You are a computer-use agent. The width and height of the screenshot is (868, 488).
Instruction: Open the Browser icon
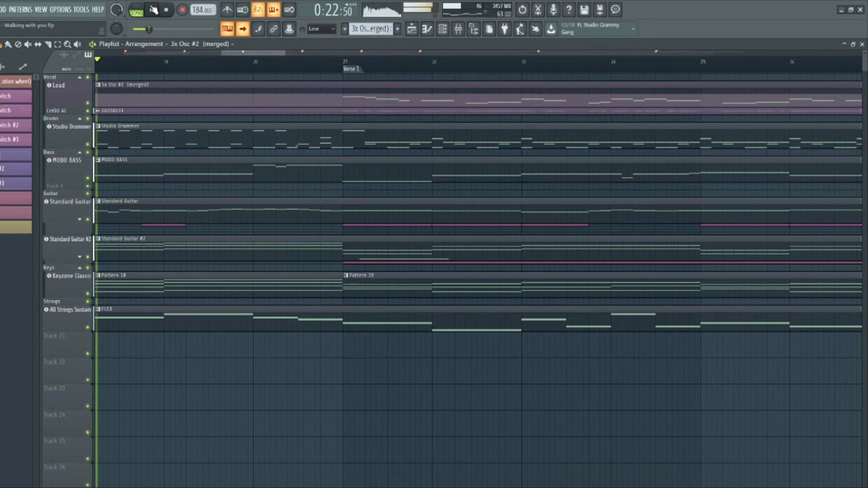click(474, 29)
